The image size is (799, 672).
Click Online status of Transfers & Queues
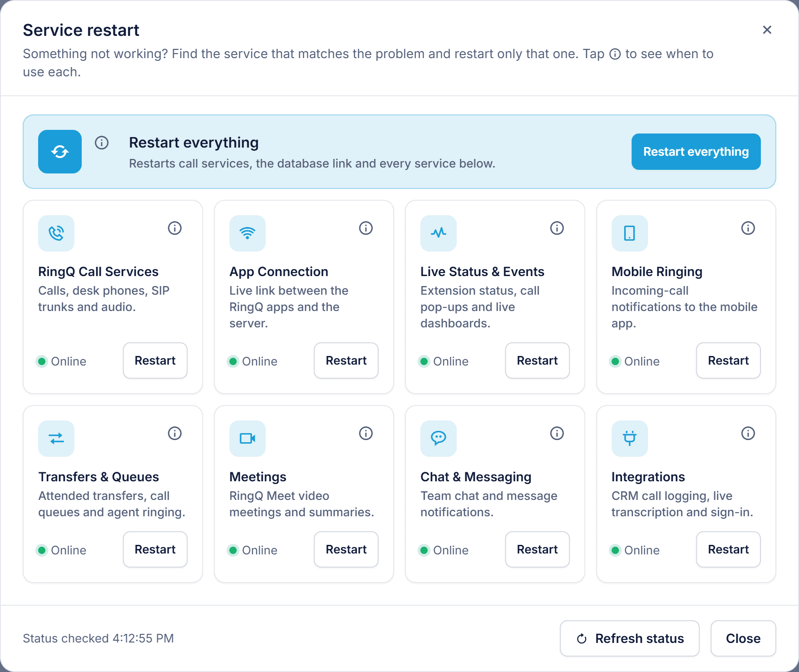[x=62, y=550]
